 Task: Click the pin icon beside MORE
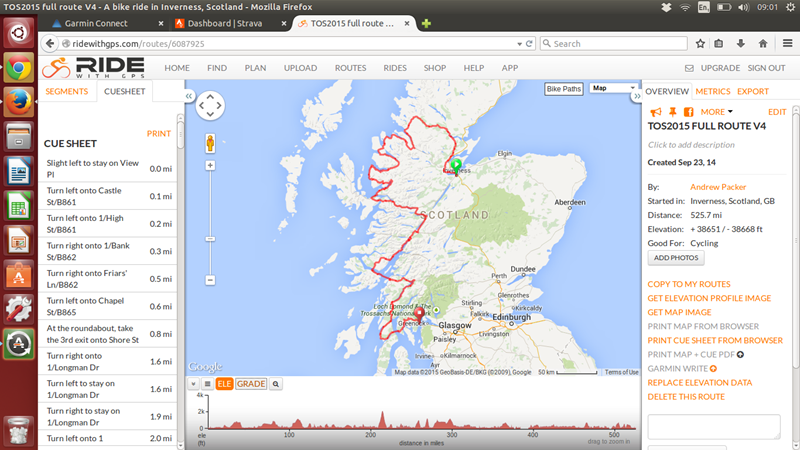(x=672, y=112)
